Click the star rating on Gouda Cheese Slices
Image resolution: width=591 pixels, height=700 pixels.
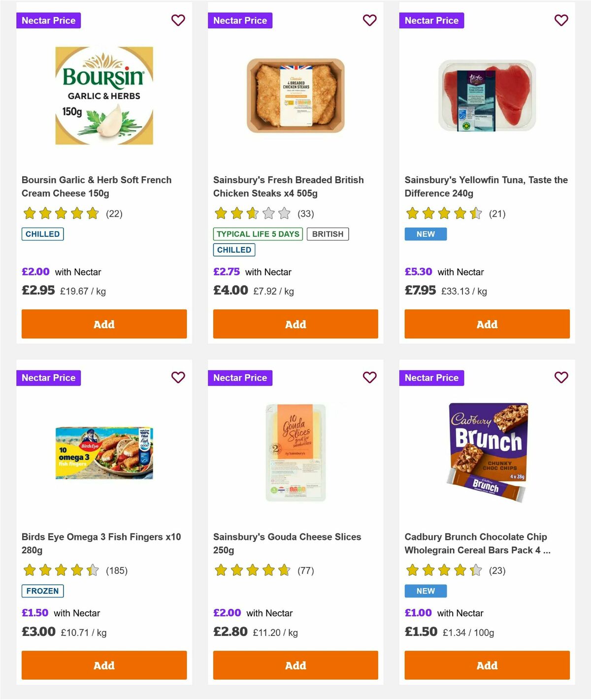point(251,570)
